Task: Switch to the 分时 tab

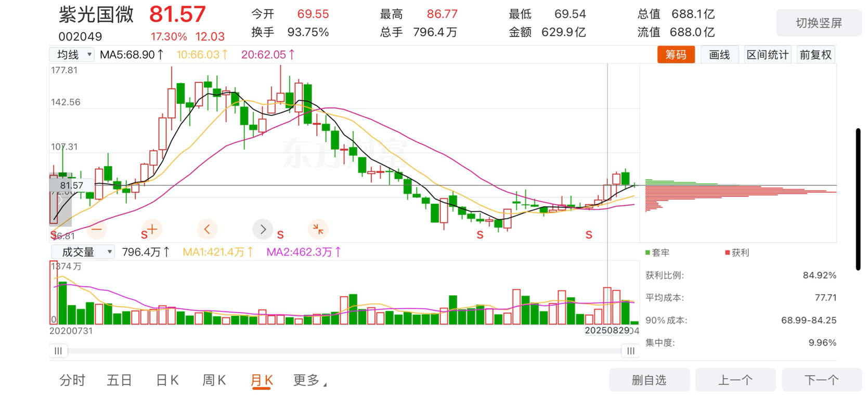Action: [72, 380]
